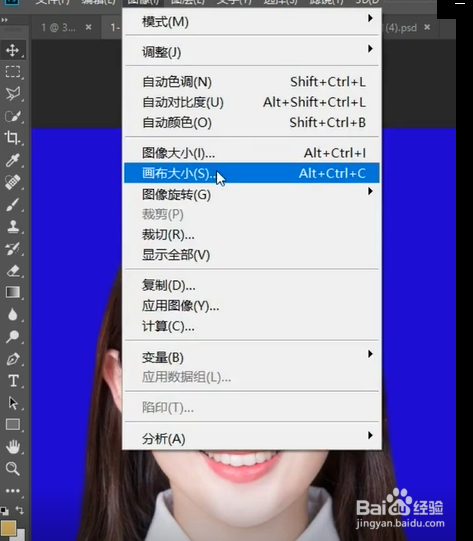The width and height of the screenshot is (473, 541).
Task: Select the Dodge tool
Action: pos(12,336)
